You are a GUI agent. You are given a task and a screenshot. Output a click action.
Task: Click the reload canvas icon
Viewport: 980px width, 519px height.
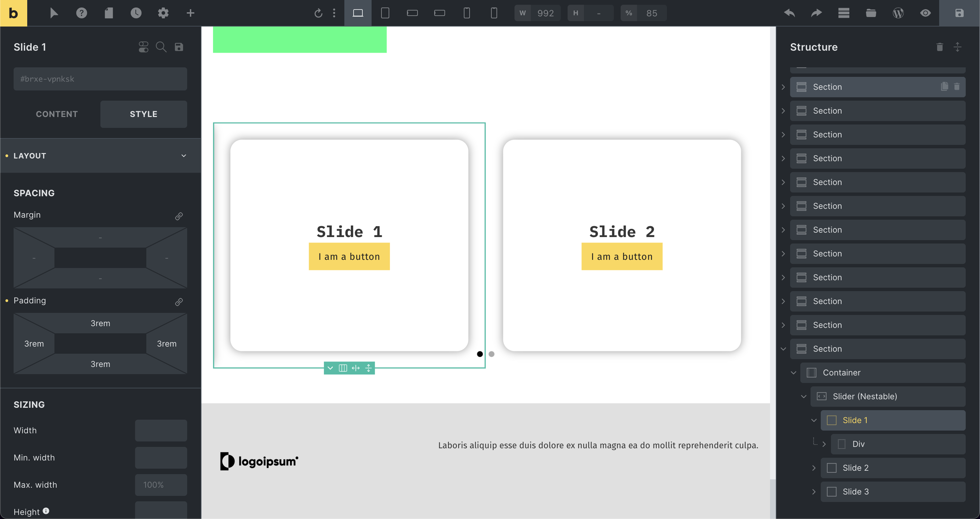tap(318, 13)
